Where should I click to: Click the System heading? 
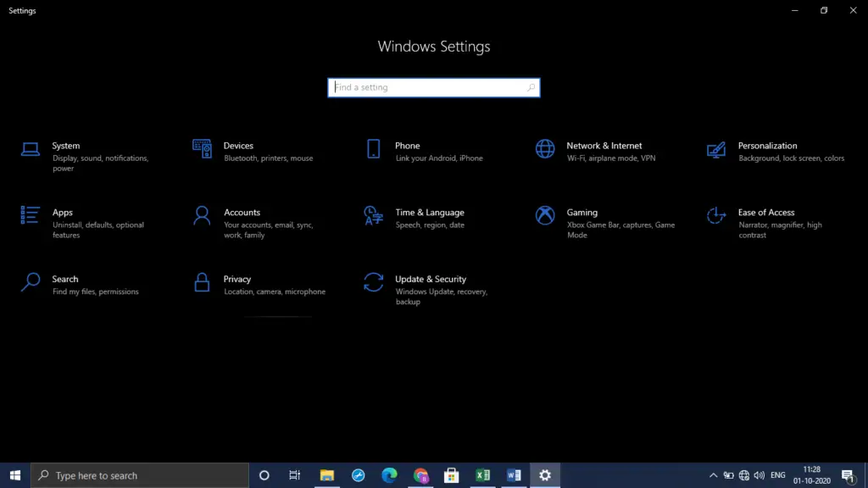(x=66, y=146)
